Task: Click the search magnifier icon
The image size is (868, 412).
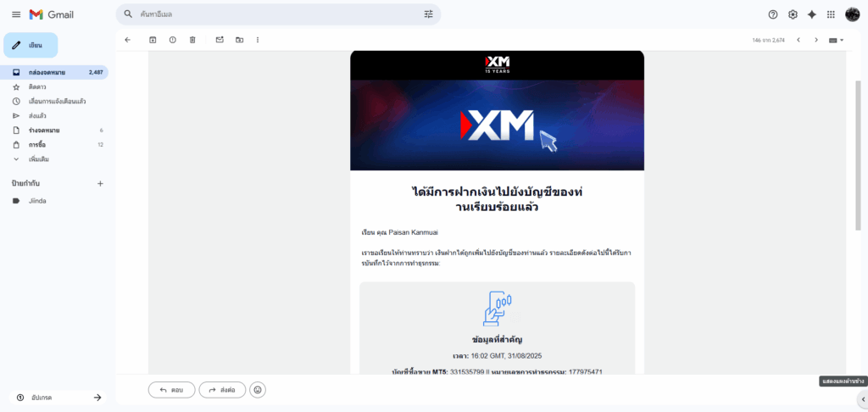Action: [129, 14]
